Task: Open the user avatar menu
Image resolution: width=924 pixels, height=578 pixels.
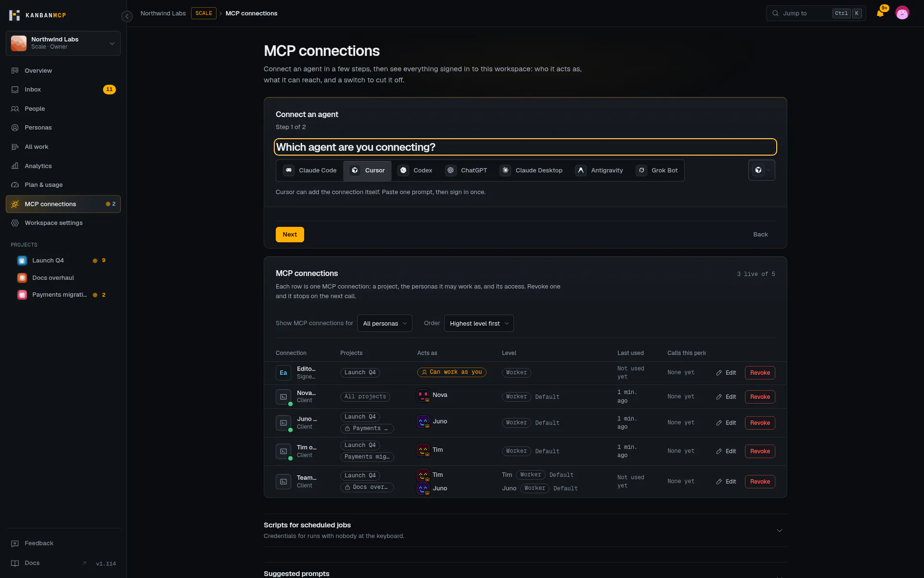Action: pos(902,13)
